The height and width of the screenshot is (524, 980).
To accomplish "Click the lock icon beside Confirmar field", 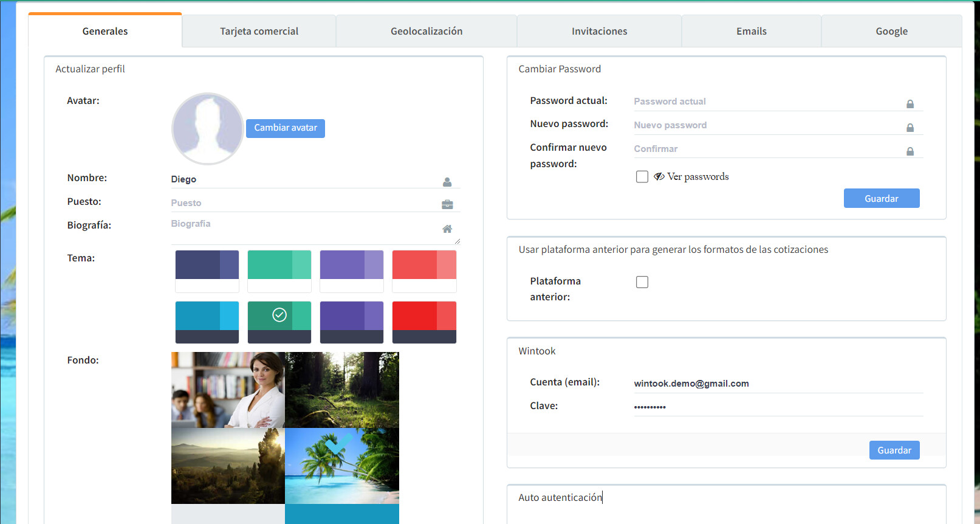I will point(910,151).
